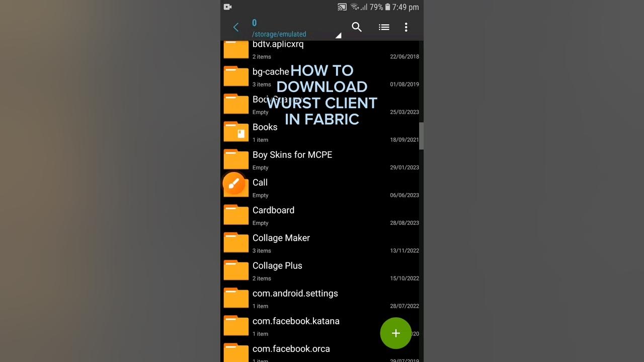Click date 13/11/2022
Viewport: 644px width, 362px height.
tap(405, 250)
